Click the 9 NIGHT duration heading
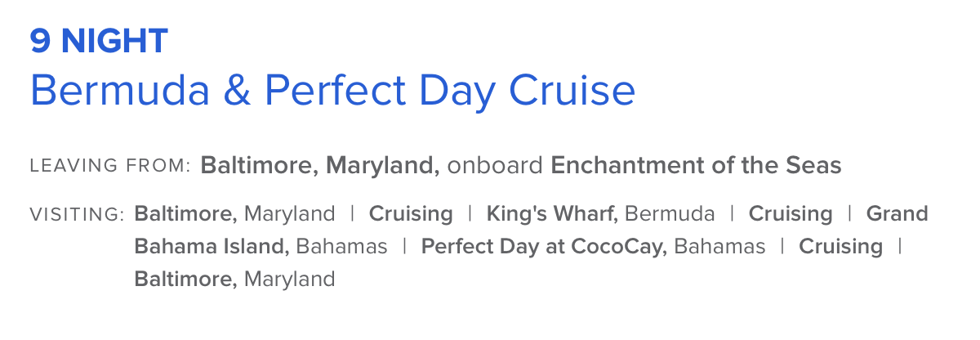 click(x=99, y=41)
